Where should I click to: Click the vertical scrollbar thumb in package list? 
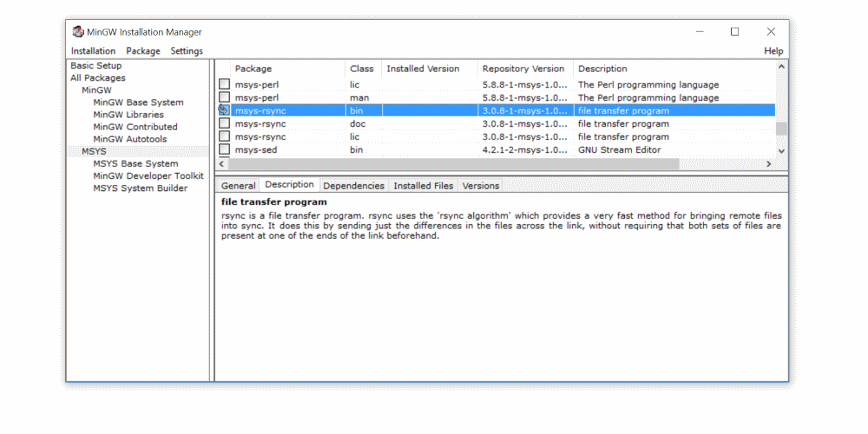[781, 128]
